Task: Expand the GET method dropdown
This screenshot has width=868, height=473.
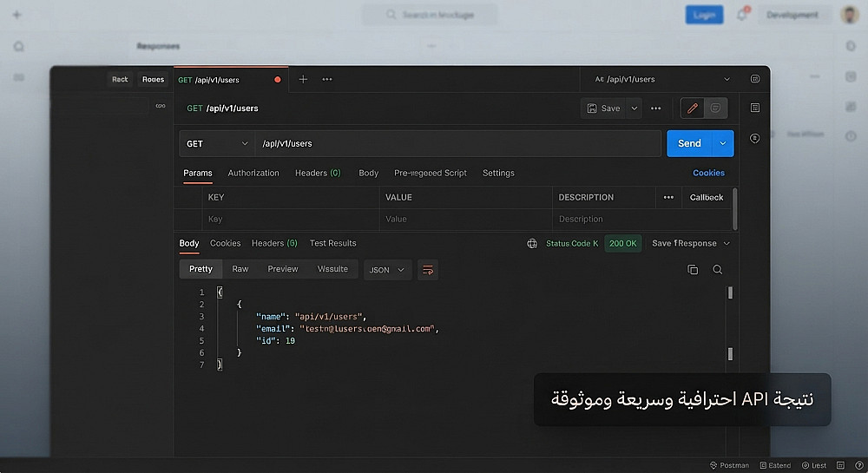Action: coord(217,144)
